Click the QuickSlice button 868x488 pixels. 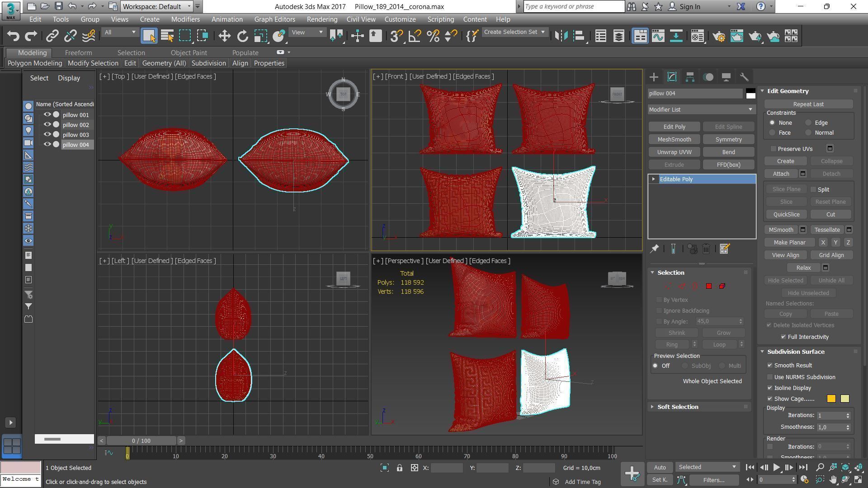click(x=786, y=215)
